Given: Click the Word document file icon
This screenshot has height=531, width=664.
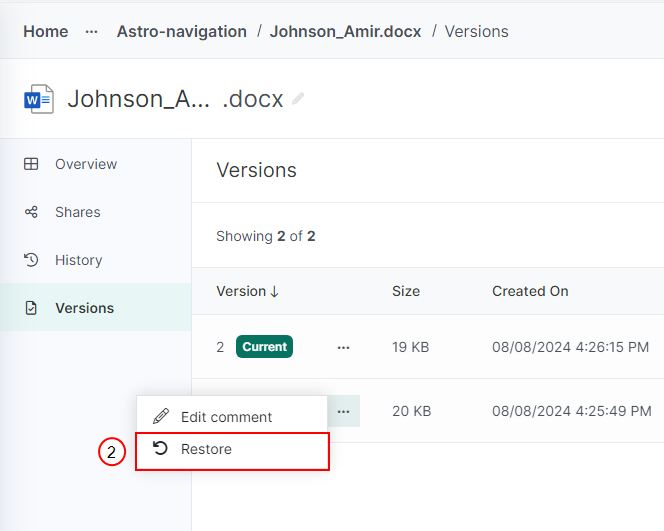Looking at the screenshot, I should 39,99.
